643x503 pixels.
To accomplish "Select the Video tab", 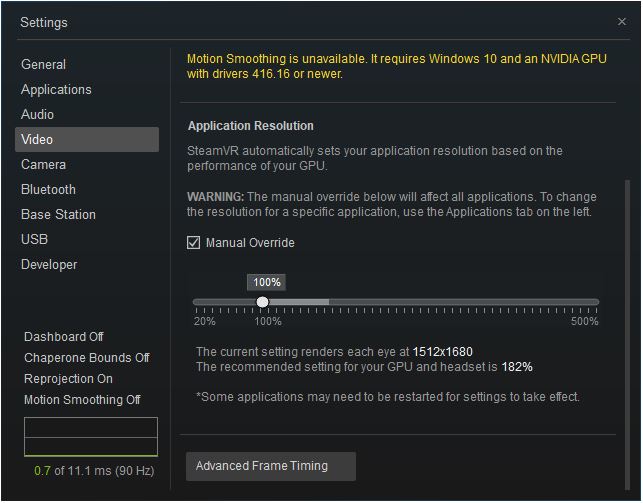I will click(87, 139).
